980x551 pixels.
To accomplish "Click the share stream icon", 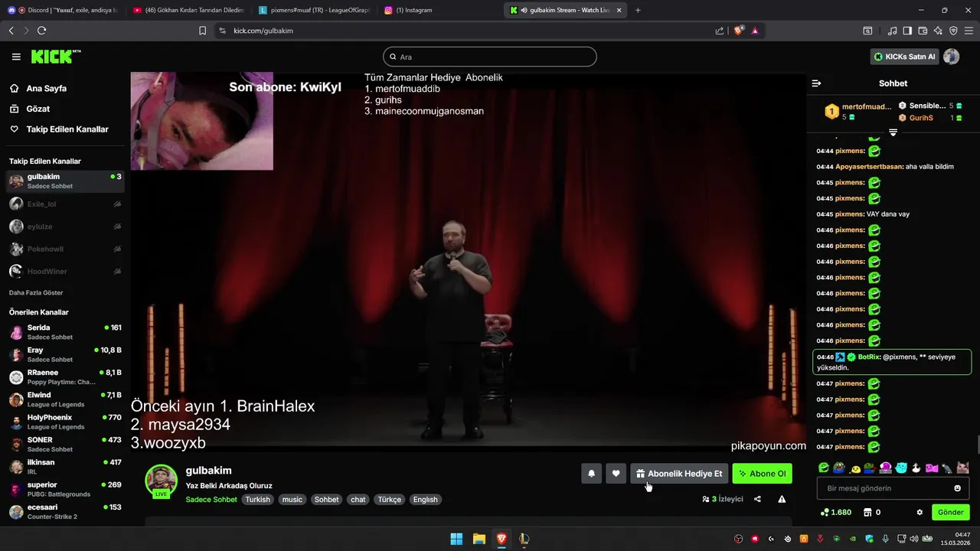I will (x=757, y=499).
